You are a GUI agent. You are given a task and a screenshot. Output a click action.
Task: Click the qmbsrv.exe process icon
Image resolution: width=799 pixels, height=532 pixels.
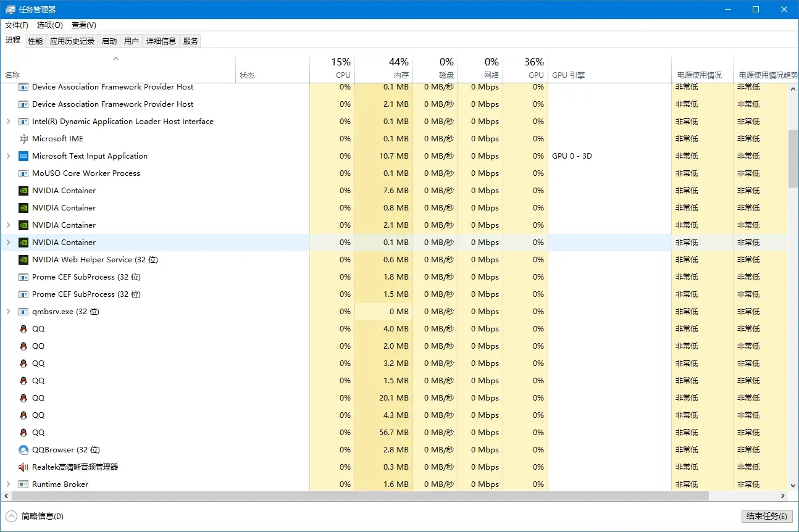click(23, 312)
